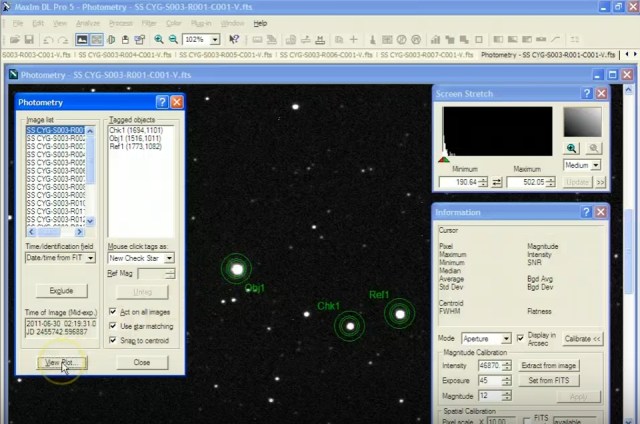Screen dimensions: 640x424
Task: Click the View Plot button
Action: (60, 362)
